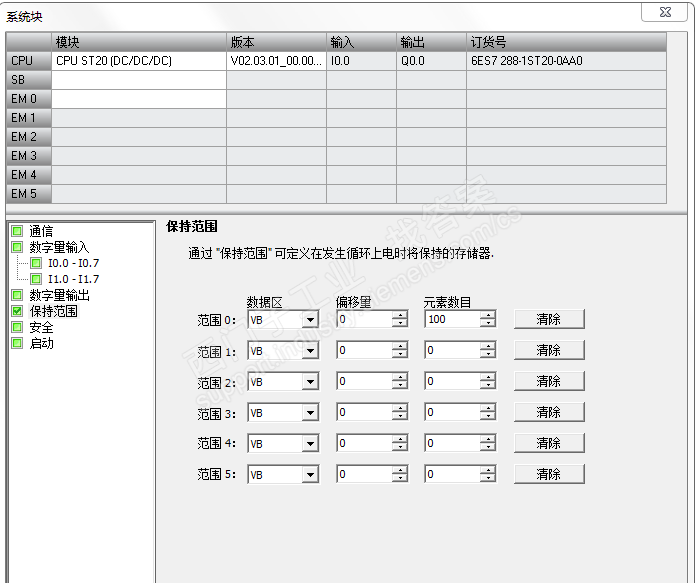This screenshot has height=583, width=698.
Task: Click the 订货号 column header
Action: [x=566, y=42]
